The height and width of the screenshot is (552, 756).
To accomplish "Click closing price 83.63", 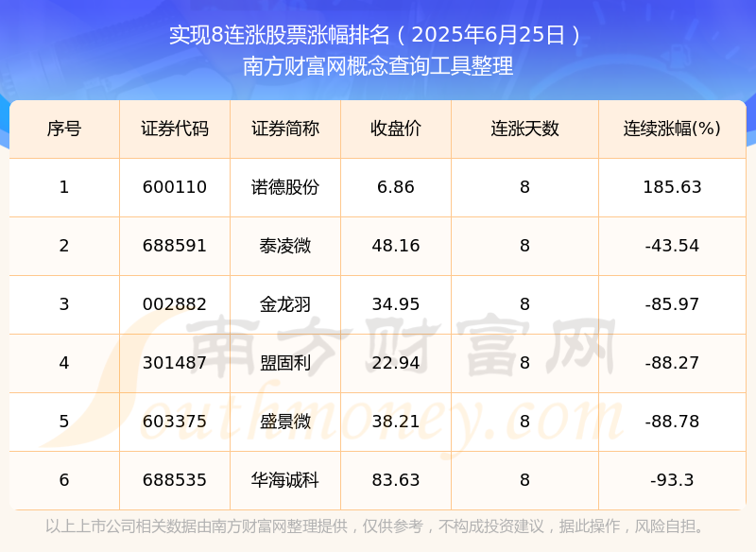I will pyautogui.click(x=396, y=480).
